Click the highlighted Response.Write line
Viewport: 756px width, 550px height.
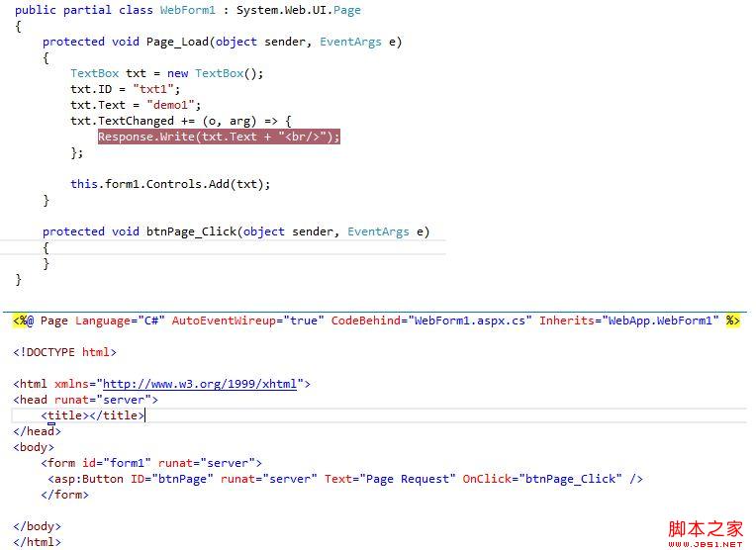219,137
